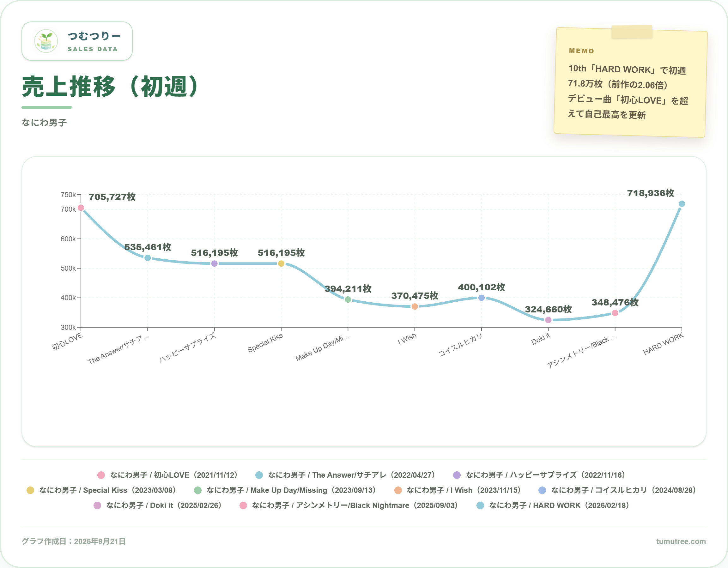Click the つむつりー SALES DATA title text
Image resolution: width=728 pixels, height=568 pixels.
click(x=94, y=41)
